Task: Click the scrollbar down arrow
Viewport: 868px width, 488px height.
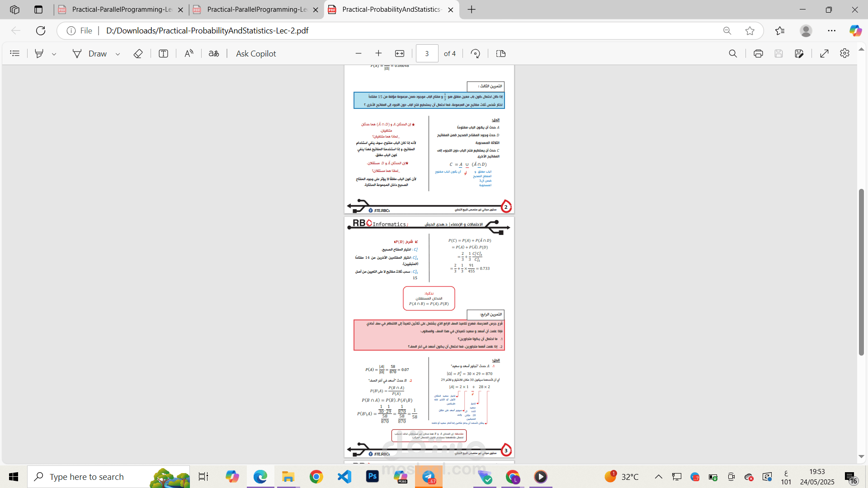Action: (x=861, y=457)
